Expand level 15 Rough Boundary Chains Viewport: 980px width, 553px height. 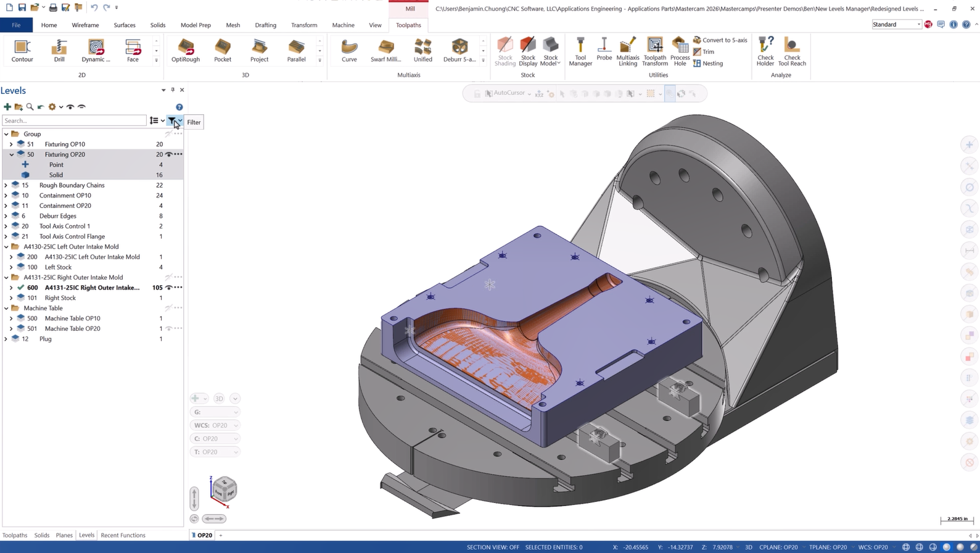click(6, 185)
